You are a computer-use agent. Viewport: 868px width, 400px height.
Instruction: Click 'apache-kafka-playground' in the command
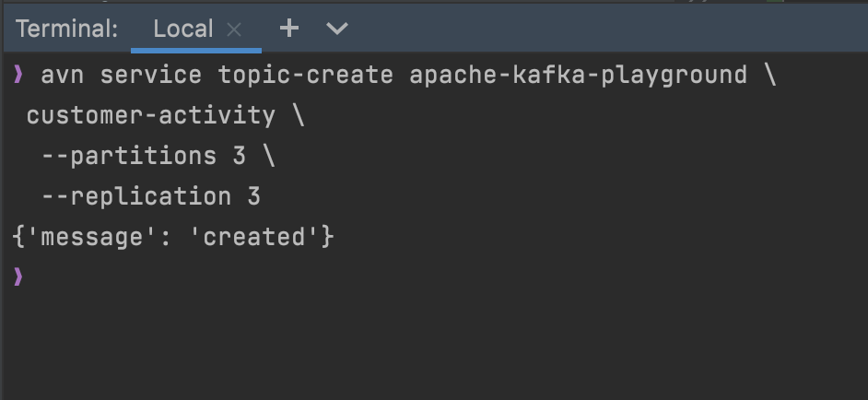pos(578,75)
